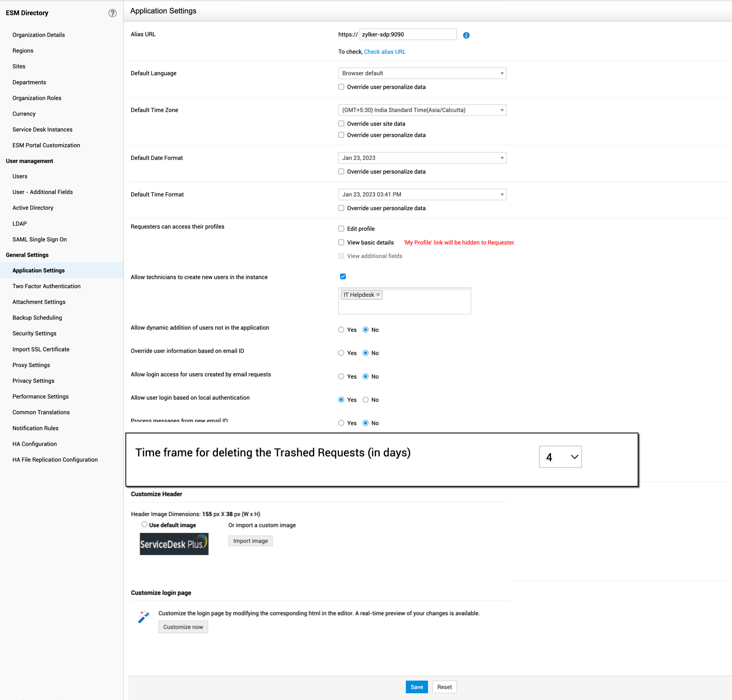This screenshot has width=732, height=700.
Task: Go to HA Configuration
Action: click(x=35, y=444)
